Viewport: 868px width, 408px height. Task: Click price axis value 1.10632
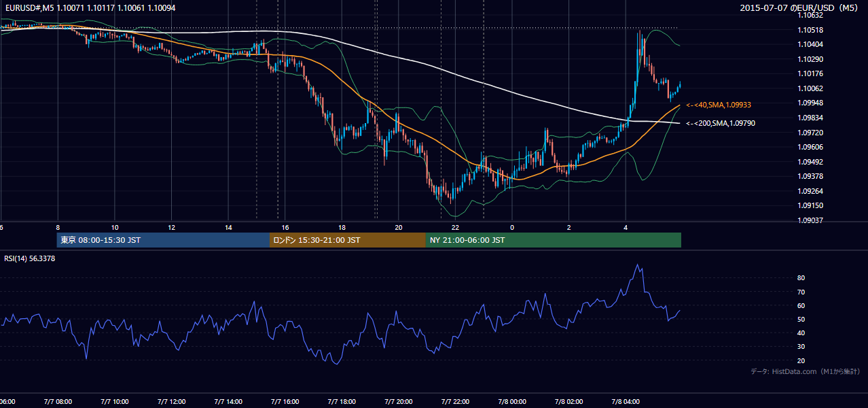[x=810, y=15]
